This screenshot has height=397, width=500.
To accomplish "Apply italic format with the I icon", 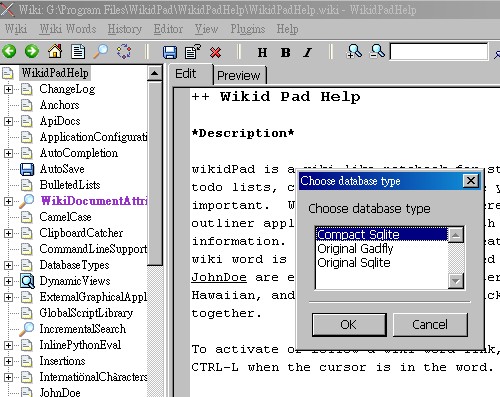I will pyautogui.click(x=308, y=52).
